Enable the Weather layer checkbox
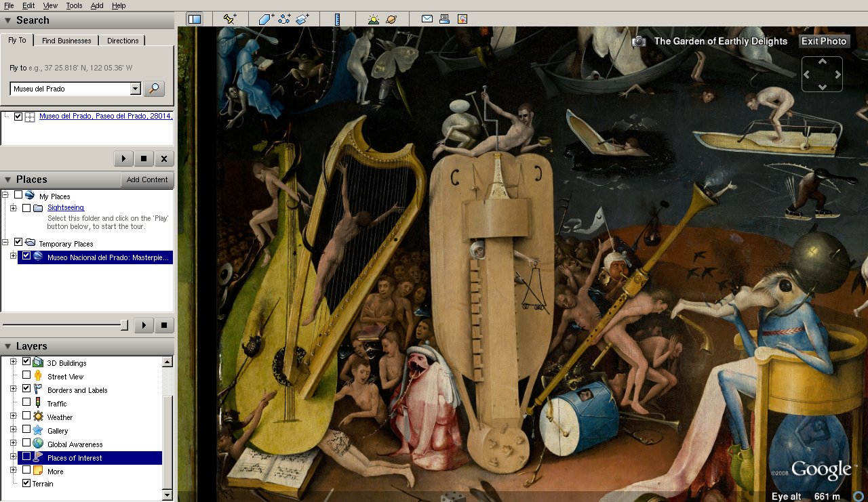The height and width of the screenshot is (502, 868). (26, 416)
